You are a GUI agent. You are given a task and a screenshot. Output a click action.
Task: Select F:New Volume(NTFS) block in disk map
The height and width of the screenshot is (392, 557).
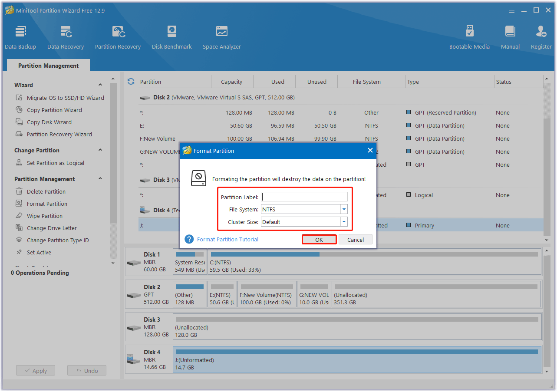tap(267, 294)
